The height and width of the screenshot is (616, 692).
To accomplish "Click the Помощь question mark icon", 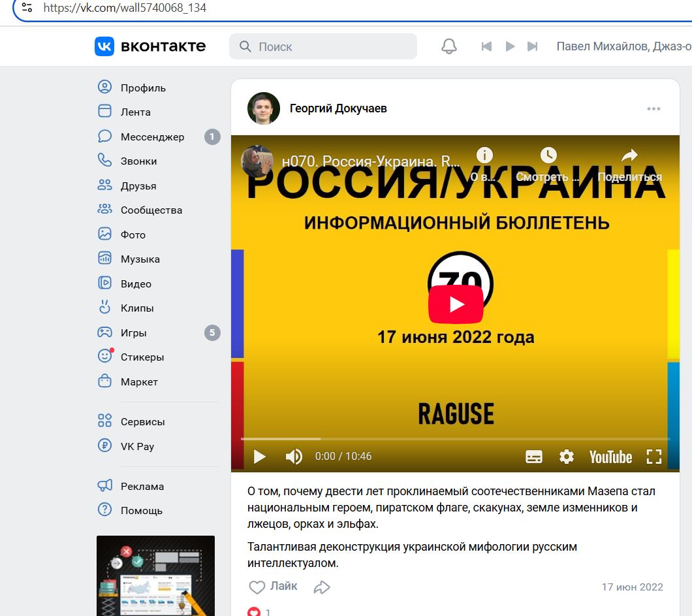I will tap(104, 510).
